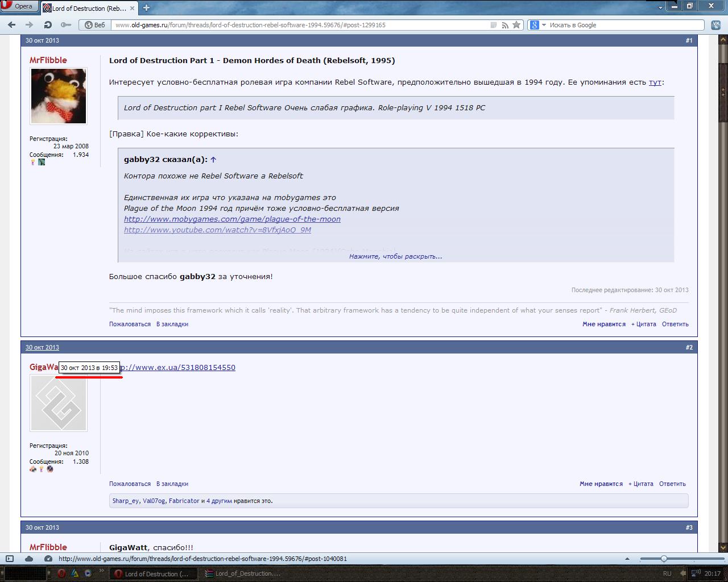Open the mobygames plague-of-the-moon link
The width and height of the screenshot is (728, 582).
click(232, 219)
